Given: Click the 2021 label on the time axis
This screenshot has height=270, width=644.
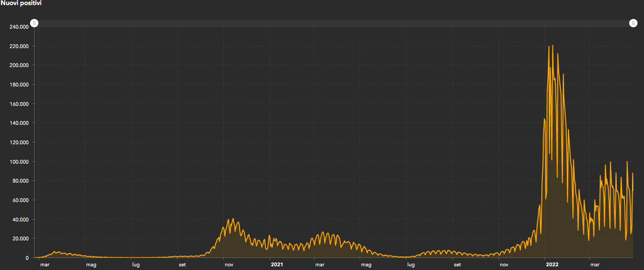Looking at the screenshot, I should click(x=276, y=265).
